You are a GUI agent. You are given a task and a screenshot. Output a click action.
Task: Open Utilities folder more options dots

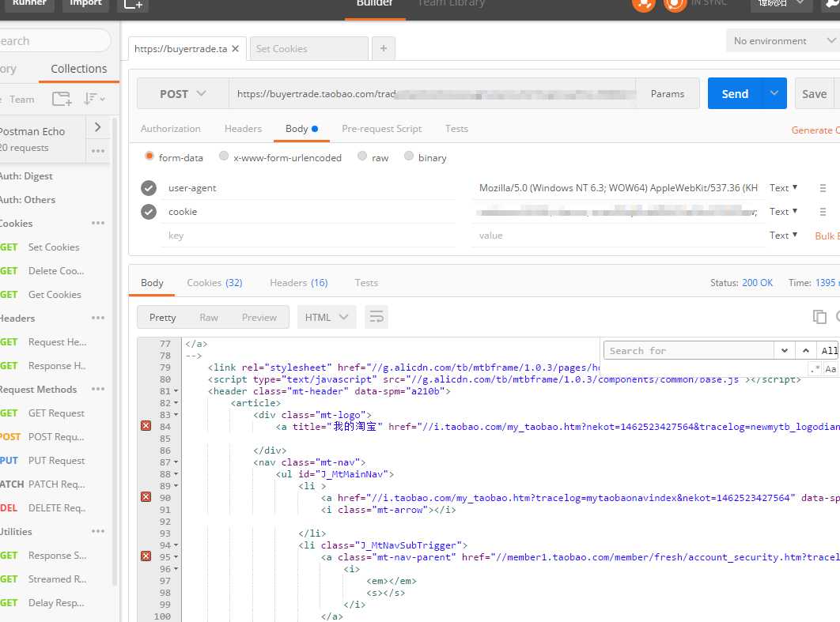(x=98, y=532)
